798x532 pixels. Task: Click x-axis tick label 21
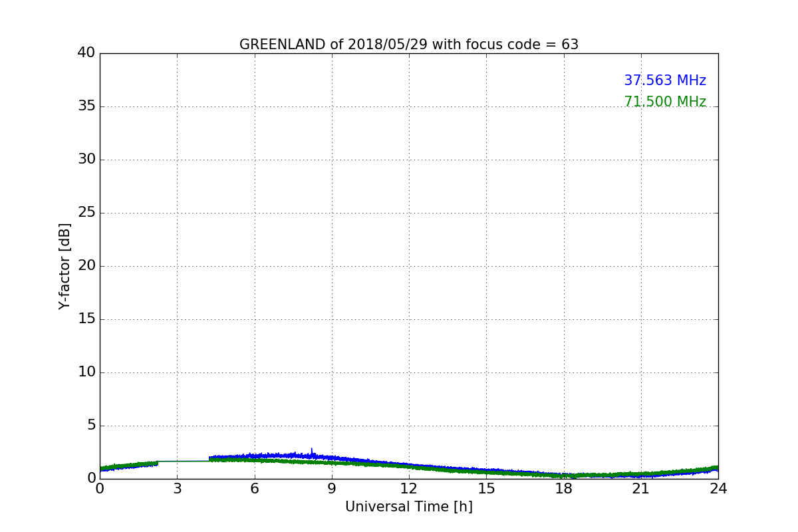coord(641,489)
